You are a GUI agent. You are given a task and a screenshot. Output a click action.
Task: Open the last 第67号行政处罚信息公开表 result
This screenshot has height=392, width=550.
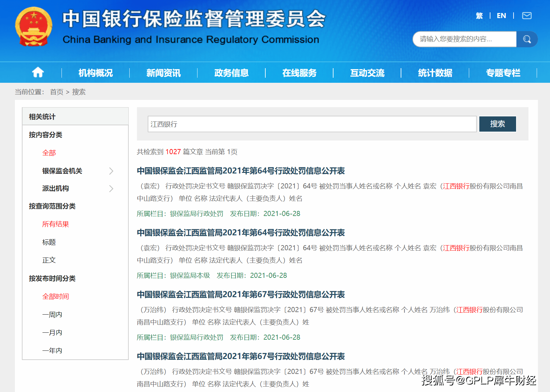241,356
